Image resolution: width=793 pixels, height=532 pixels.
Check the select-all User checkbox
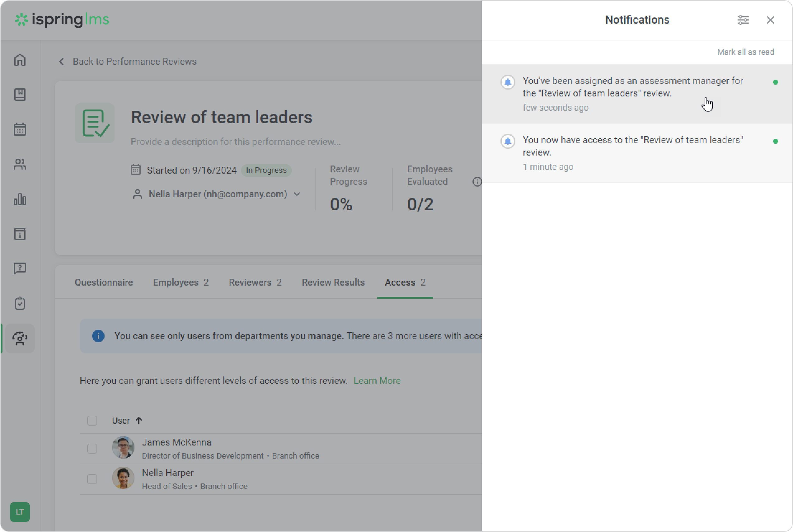[x=92, y=421]
